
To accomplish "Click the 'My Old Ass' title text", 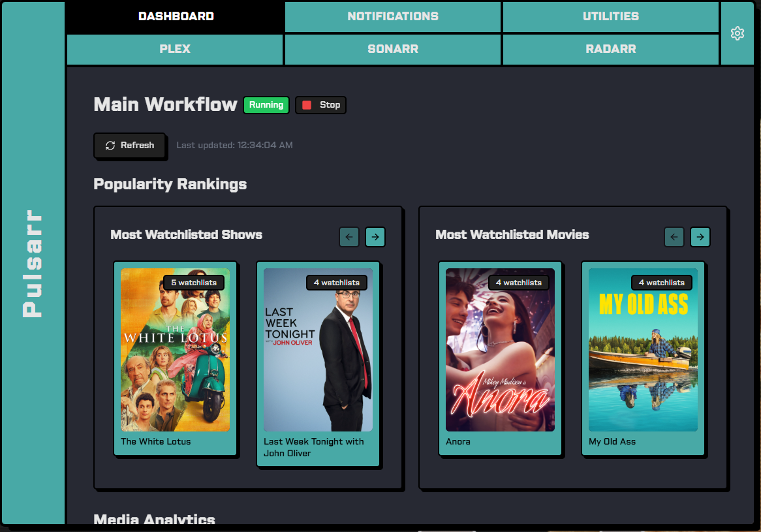I will point(612,442).
